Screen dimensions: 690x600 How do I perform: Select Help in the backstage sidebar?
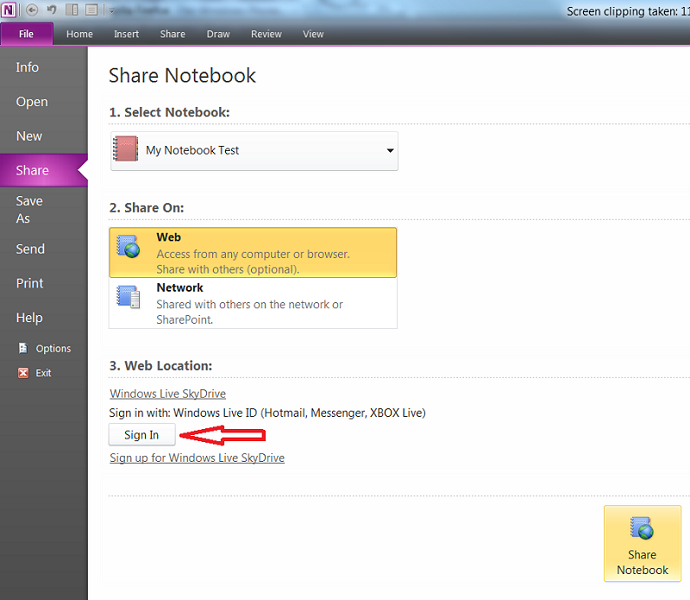(44, 318)
